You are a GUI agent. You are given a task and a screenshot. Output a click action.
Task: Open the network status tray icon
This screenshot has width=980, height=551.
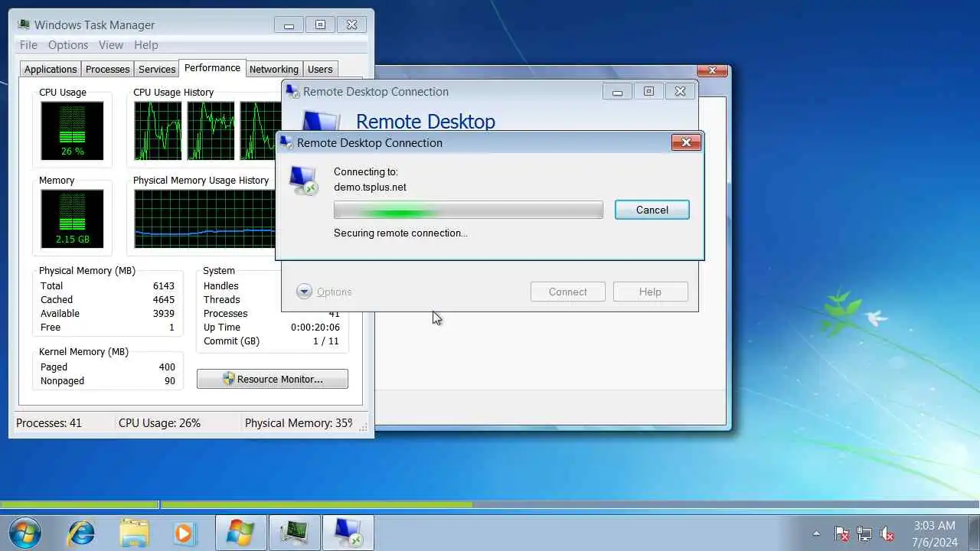pos(864,533)
